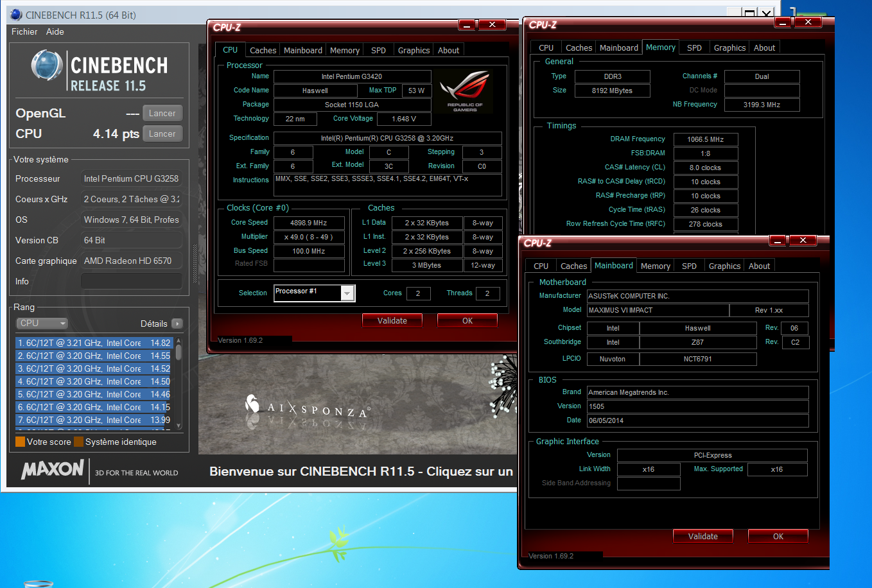Select ranking row 3 with score 14.52
Viewport: 872px width, 588px height.
click(94, 368)
